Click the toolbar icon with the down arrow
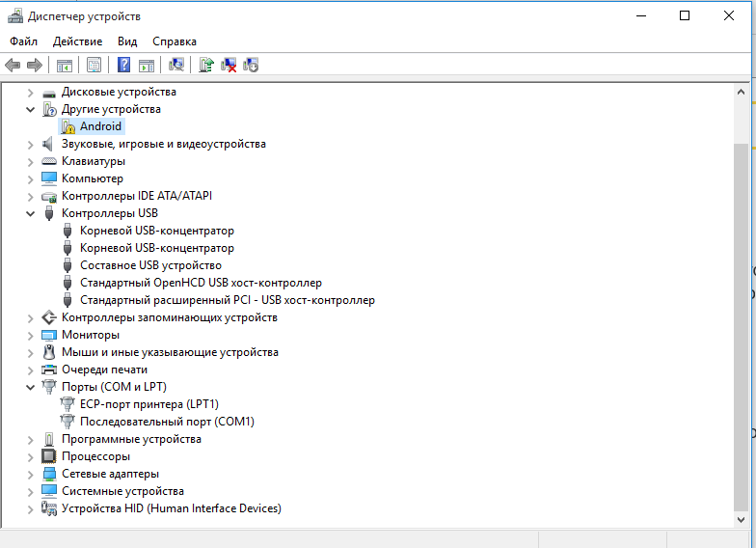756x548 pixels. [251, 65]
